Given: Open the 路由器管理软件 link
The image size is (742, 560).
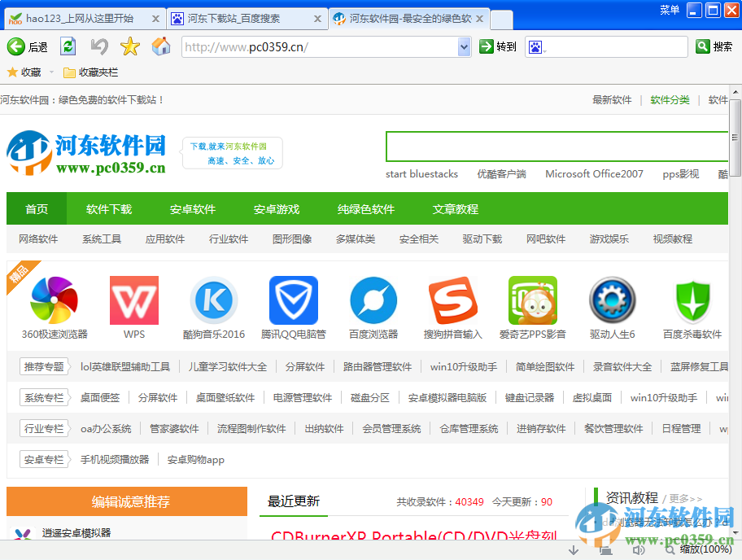Looking at the screenshot, I should (x=377, y=366).
